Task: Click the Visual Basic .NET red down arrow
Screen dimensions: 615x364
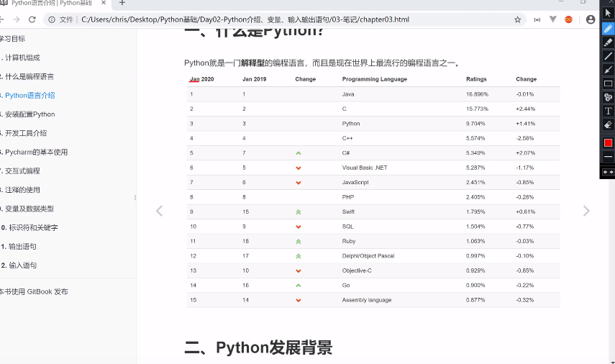Action: 299,168
